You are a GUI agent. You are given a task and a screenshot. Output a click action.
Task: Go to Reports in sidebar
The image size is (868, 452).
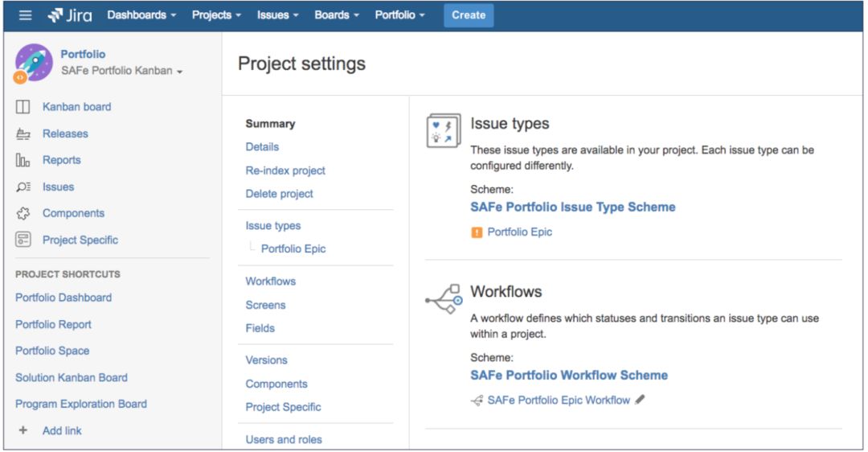(61, 160)
